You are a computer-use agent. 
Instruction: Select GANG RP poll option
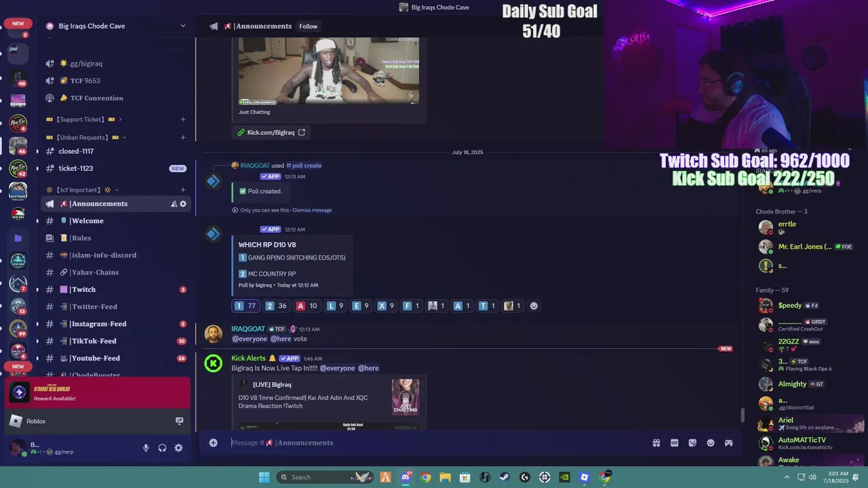click(x=292, y=258)
